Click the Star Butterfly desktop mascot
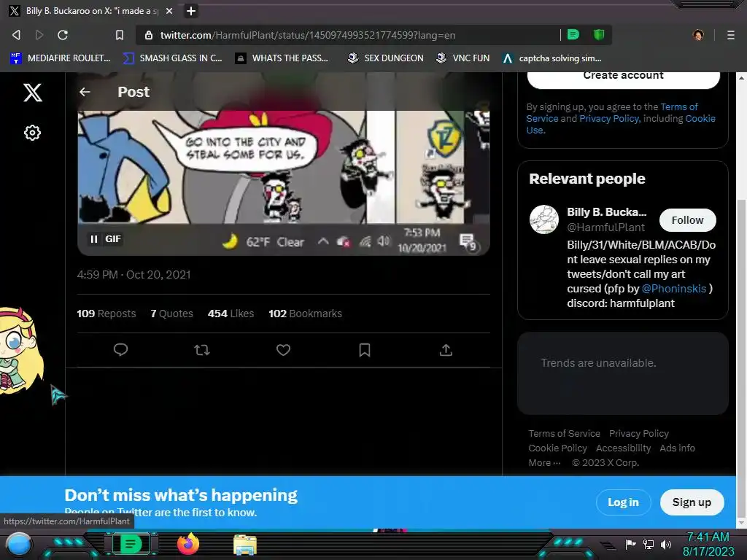The width and height of the screenshot is (747, 560). [20, 351]
